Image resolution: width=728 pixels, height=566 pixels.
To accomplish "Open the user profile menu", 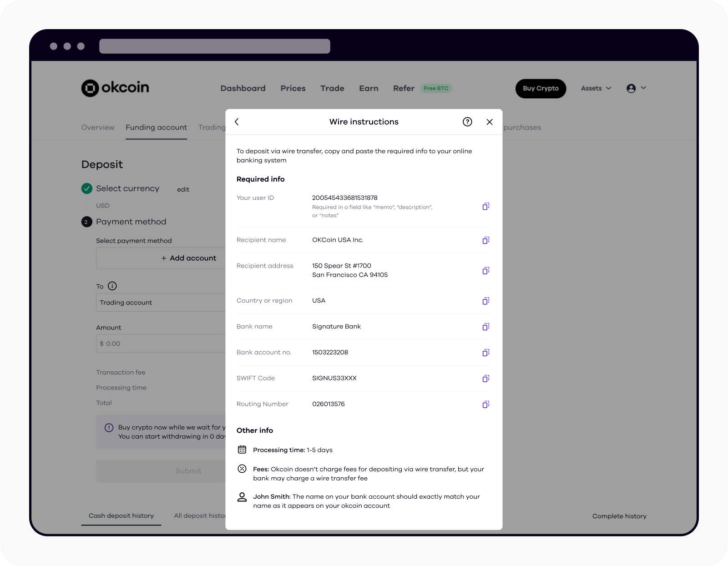I will tap(636, 88).
